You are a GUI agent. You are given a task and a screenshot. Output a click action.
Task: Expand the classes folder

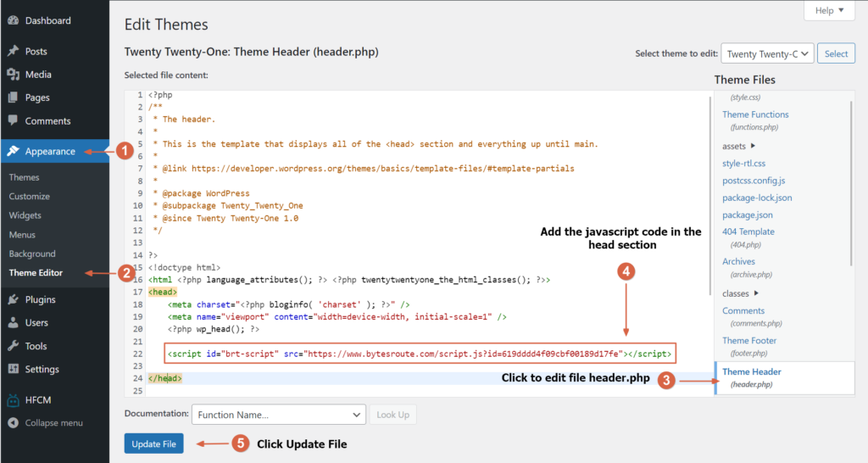[x=740, y=293]
